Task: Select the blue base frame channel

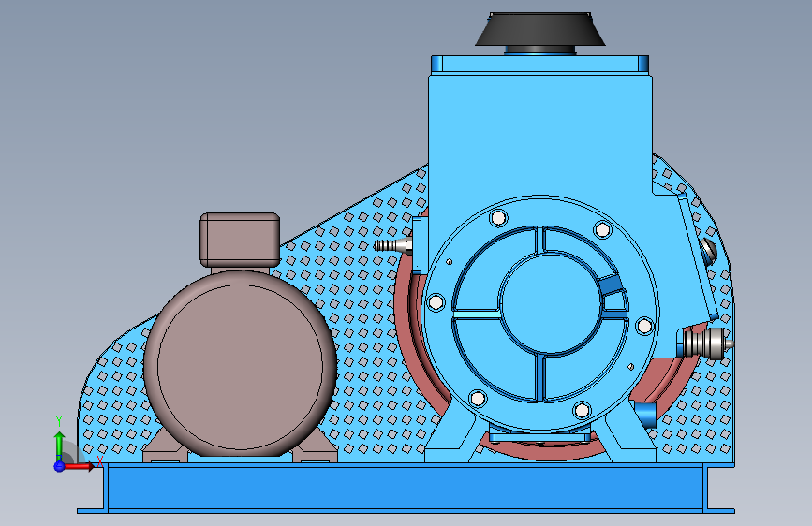Action: (406, 488)
